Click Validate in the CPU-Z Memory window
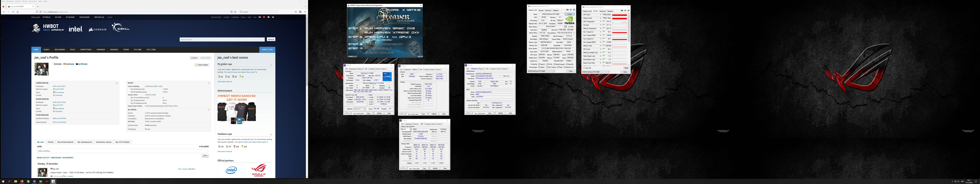The width and height of the screenshot is (980, 184). coord(434,114)
